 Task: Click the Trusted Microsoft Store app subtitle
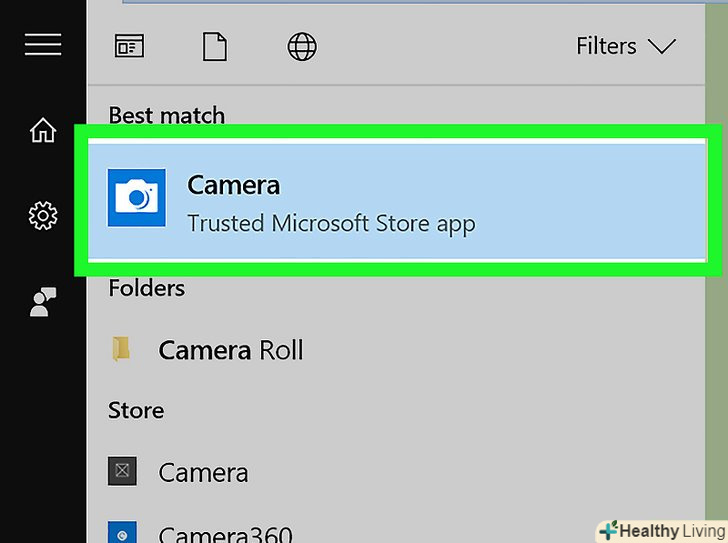(x=331, y=222)
